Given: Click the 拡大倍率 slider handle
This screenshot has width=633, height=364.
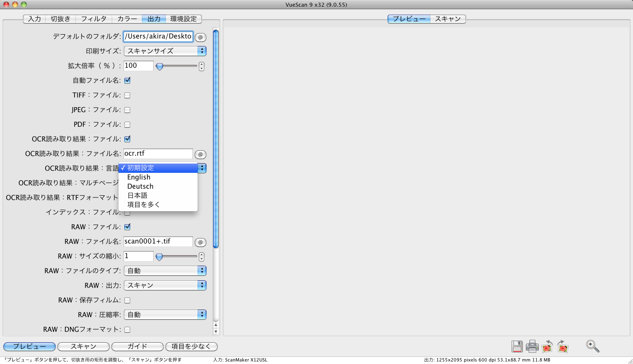Looking at the screenshot, I should click(x=160, y=66).
